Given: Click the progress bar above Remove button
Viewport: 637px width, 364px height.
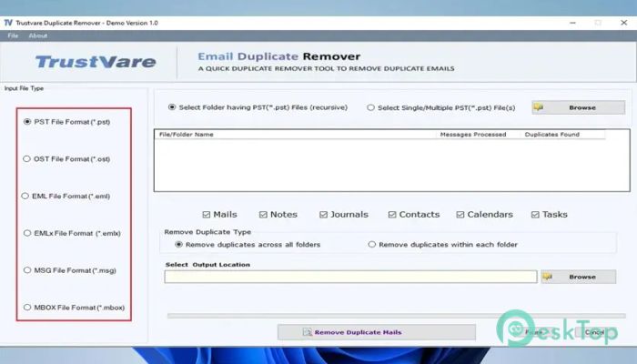Looking at the screenshot, I should coord(396,316).
